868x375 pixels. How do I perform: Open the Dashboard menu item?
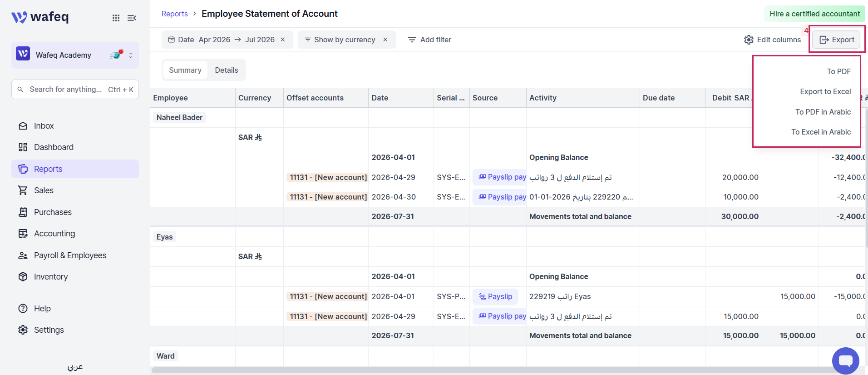[75, 147]
